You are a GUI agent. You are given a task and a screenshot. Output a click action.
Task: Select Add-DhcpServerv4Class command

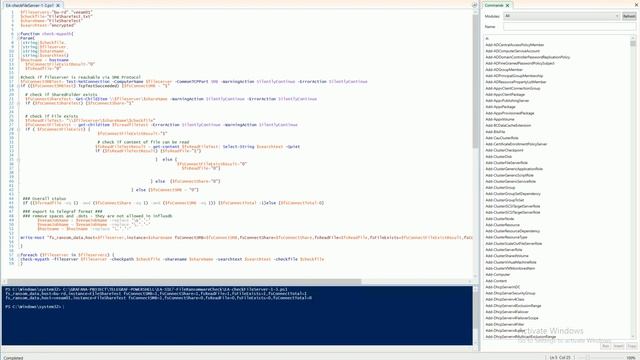(x=504, y=299)
